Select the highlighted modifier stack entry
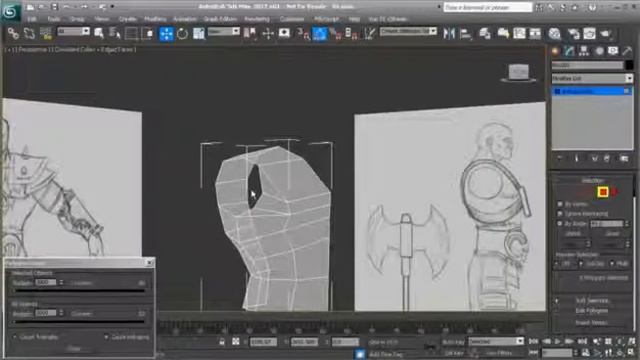The width and height of the screenshot is (640, 360). tap(592, 91)
